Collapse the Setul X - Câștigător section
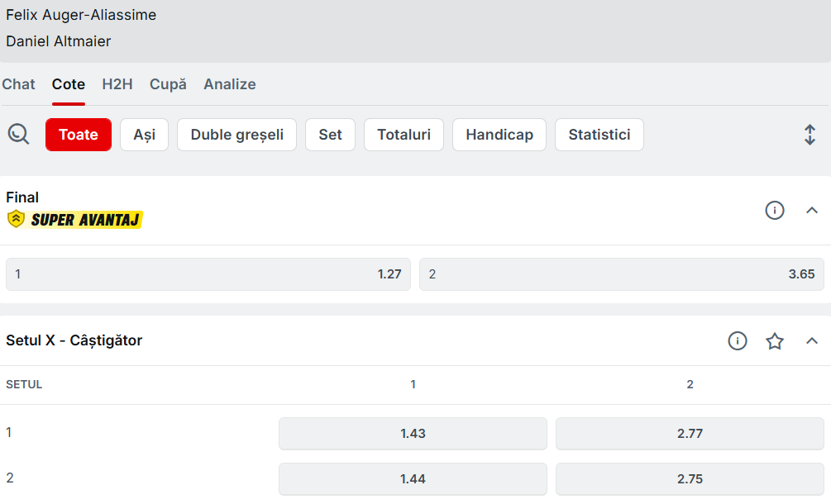Image resolution: width=831 pixels, height=504 pixels. tap(811, 341)
